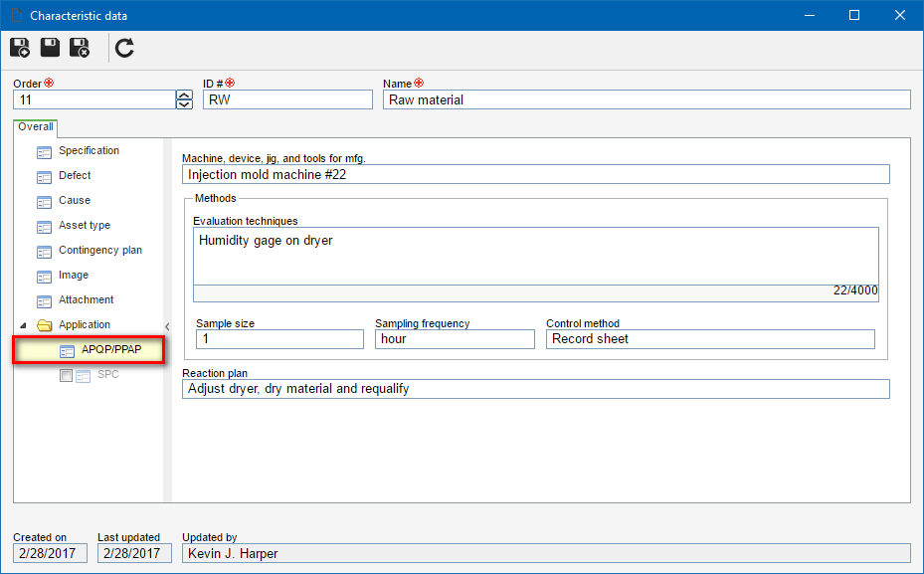Click the 22/4000 character counter
This screenshot has width=924, height=574.
855,289
